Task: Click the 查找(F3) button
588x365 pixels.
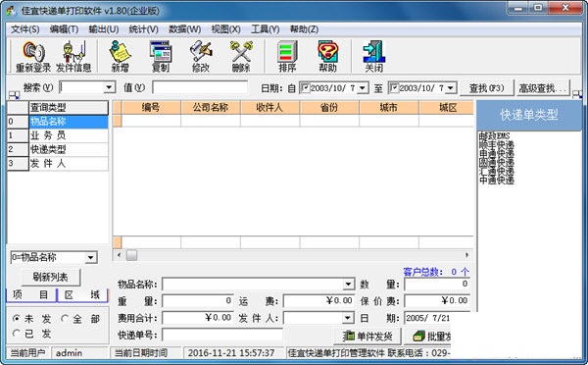Action: coord(487,88)
